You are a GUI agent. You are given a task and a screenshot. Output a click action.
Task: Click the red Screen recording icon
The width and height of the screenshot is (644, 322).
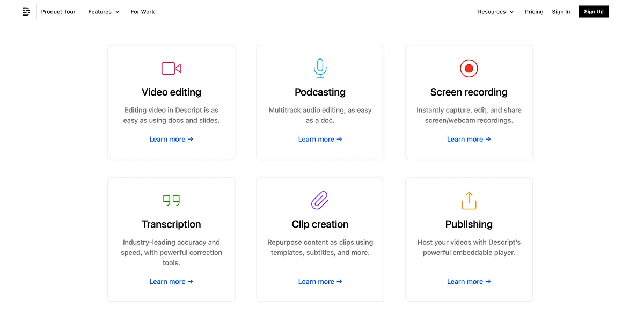(x=469, y=68)
